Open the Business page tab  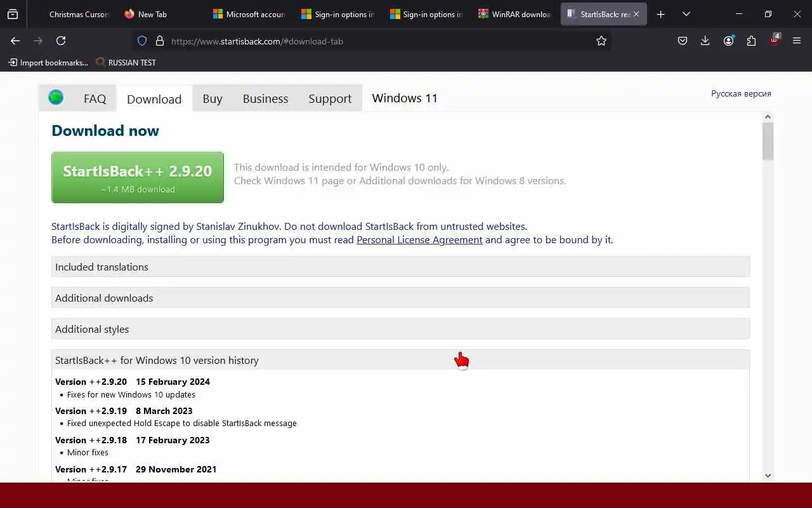(x=265, y=98)
